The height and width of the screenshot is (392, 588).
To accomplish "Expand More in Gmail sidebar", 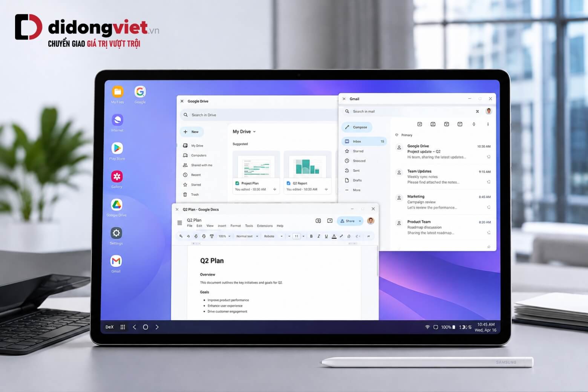I will (353, 190).
